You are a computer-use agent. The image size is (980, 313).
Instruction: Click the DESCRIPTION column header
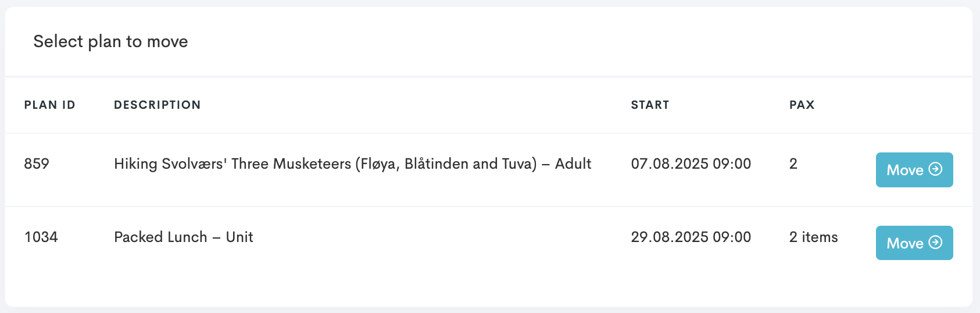point(157,105)
